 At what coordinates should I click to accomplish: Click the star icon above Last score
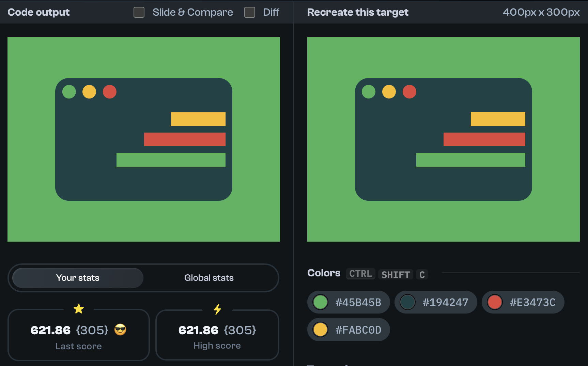[79, 309]
